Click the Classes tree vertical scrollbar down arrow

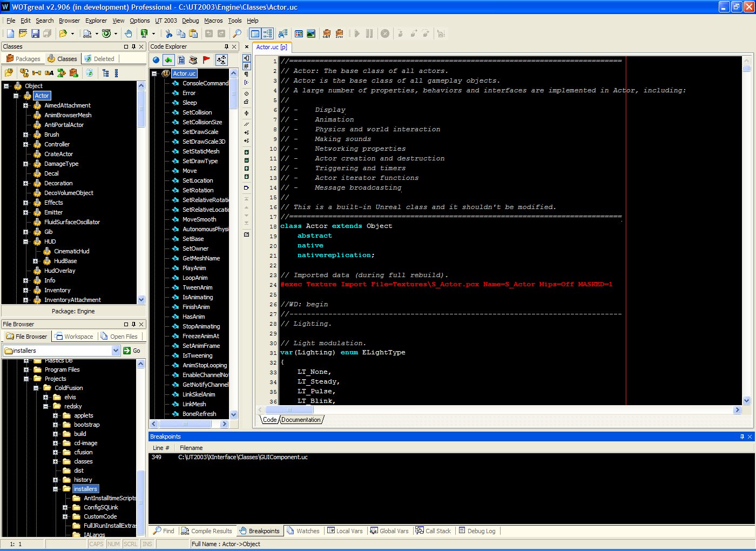[x=141, y=299]
